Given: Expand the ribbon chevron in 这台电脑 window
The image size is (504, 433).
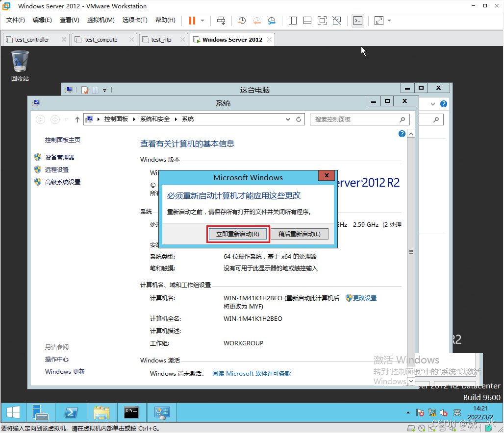Looking at the screenshot, I should point(433,104).
